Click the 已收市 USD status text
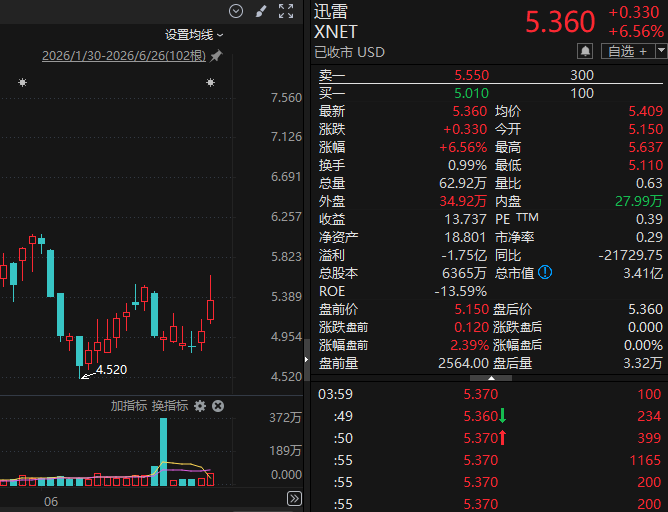The height and width of the screenshot is (512, 668). [349, 52]
